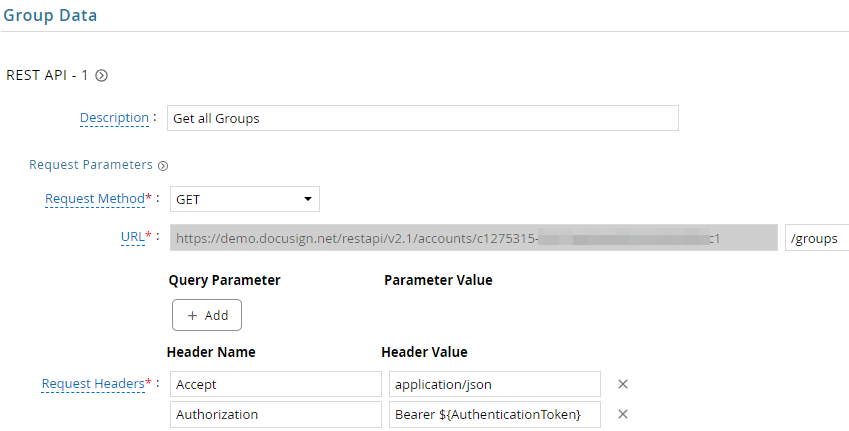This screenshot has width=849, height=431.
Task: Click the Group Data heading
Action: pos(50,15)
